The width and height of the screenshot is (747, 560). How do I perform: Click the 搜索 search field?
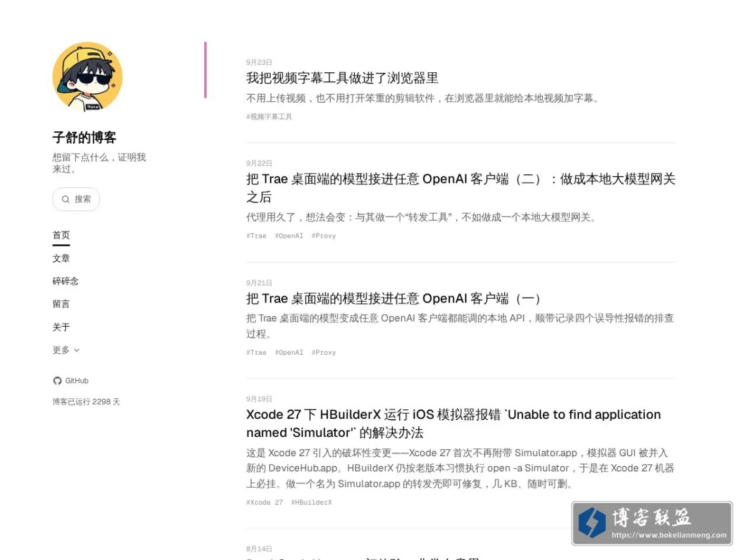click(76, 199)
